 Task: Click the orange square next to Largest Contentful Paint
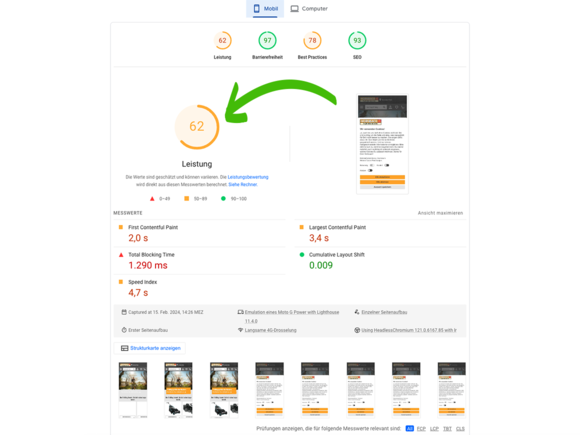pyautogui.click(x=301, y=227)
